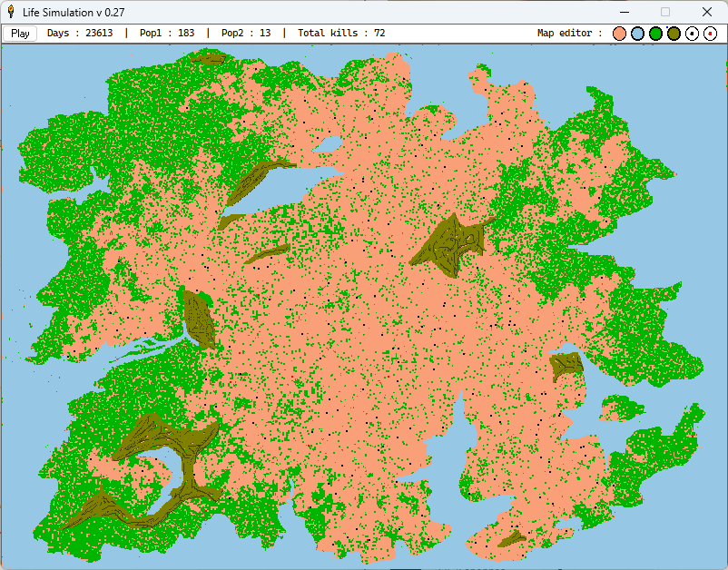Click the Days counter readout
The width and height of the screenshot is (728, 570).
(80, 34)
